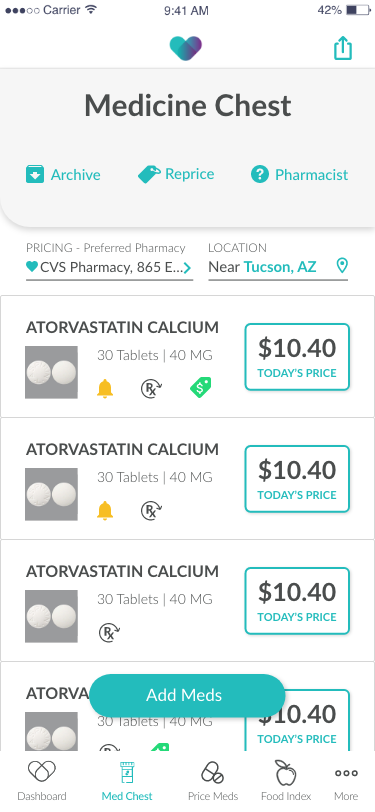Tap the Add Meds button

(x=187, y=695)
